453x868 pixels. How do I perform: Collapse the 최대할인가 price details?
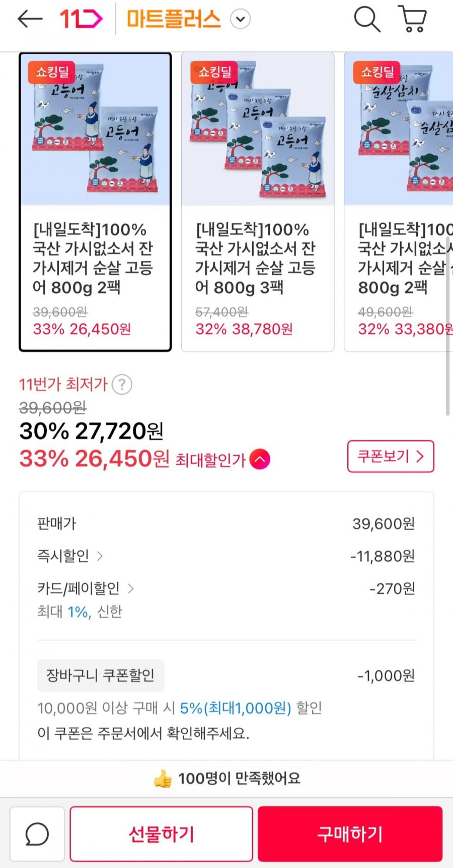[260, 459]
